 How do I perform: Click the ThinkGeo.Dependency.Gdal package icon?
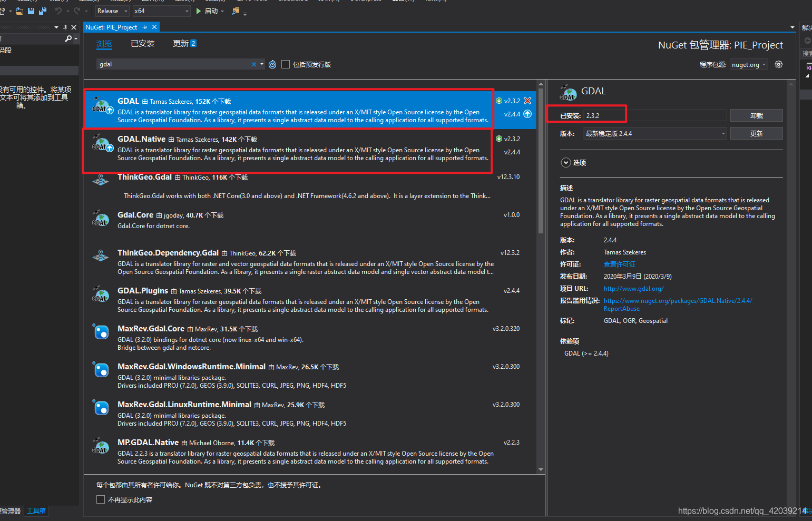tap(100, 255)
